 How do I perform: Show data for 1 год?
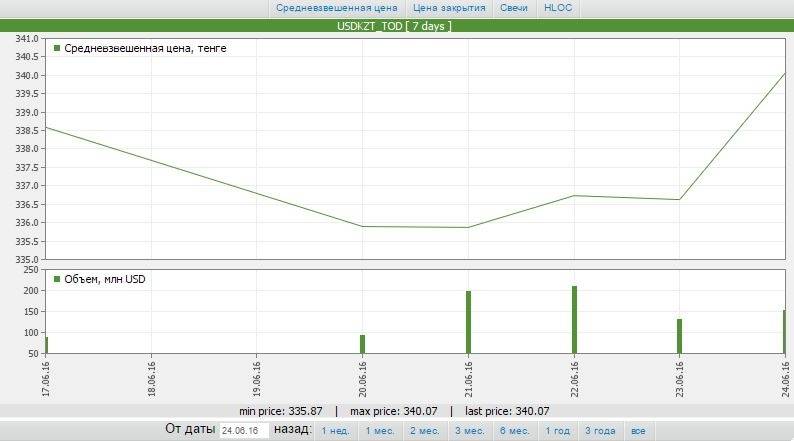557,430
